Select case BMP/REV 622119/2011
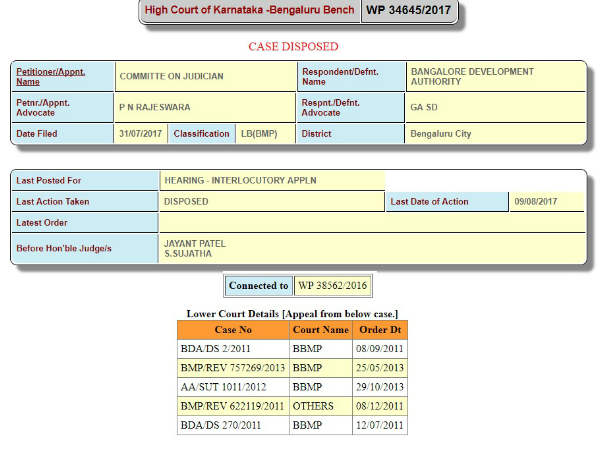600x450 pixels. point(232,406)
